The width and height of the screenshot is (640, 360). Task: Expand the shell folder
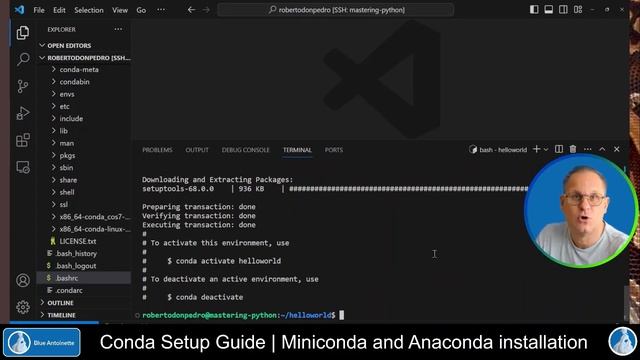click(x=84, y=192)
